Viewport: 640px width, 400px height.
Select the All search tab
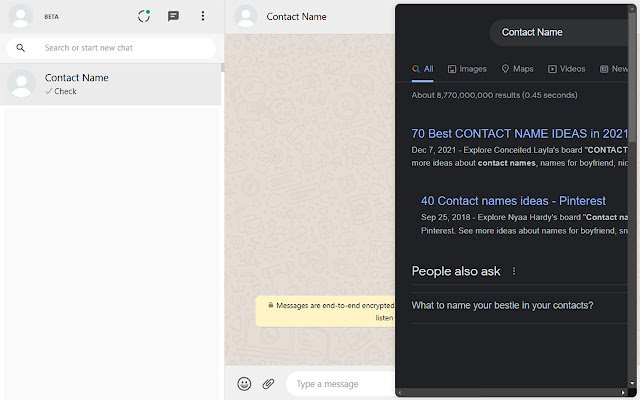click(422, 69)
